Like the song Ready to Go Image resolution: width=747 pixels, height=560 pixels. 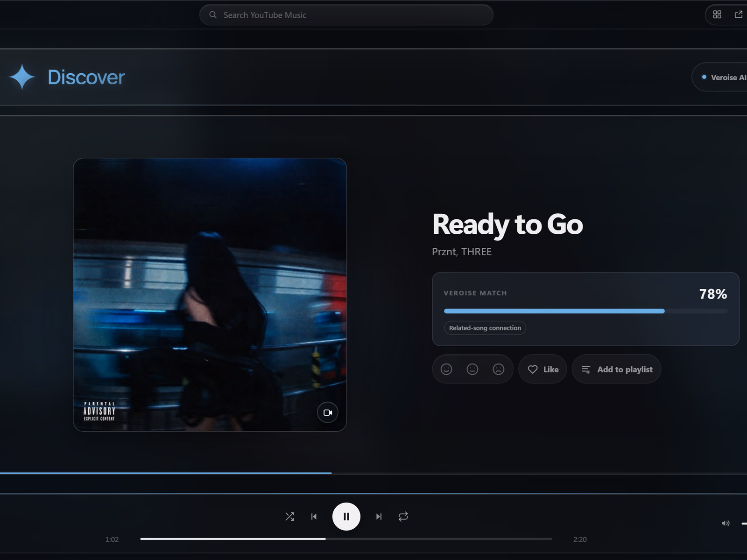click(x=543, y=369)
